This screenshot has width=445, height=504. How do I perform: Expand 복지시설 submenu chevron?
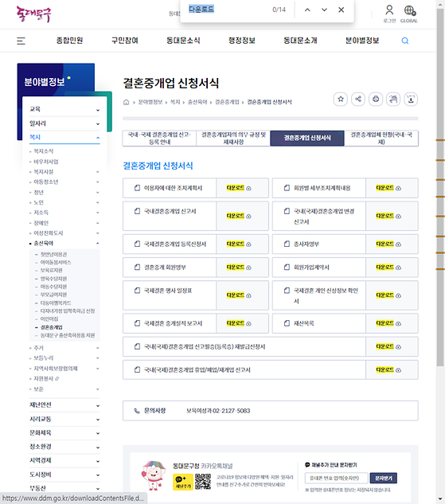[x=98, y=172]
